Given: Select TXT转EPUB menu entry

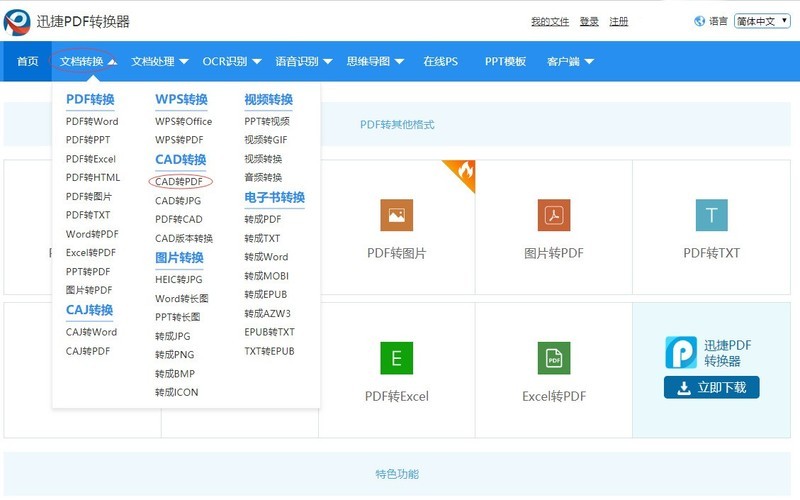Looking at the screenshot, I should [269, 351].
